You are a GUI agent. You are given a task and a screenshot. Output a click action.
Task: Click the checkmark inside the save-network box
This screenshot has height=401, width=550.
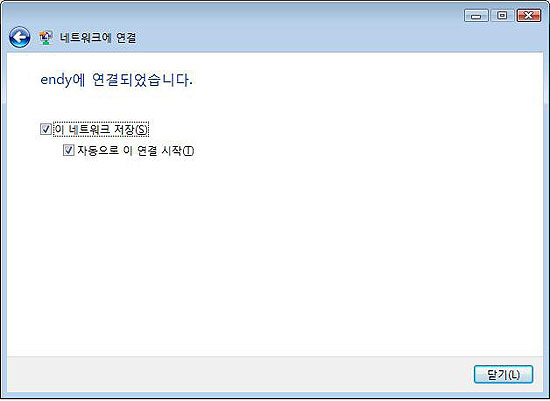click(x=46, y=129)
